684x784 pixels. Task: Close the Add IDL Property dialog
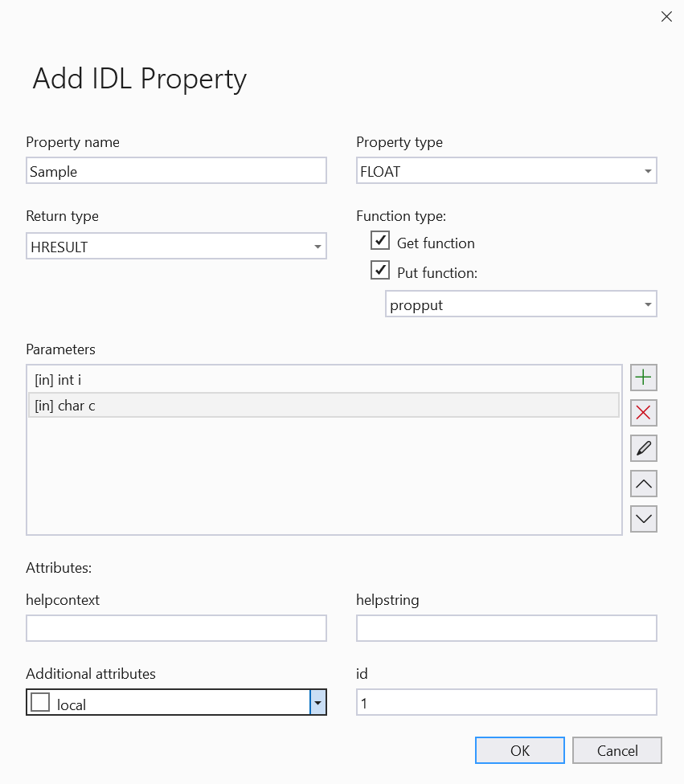[666, 17]
